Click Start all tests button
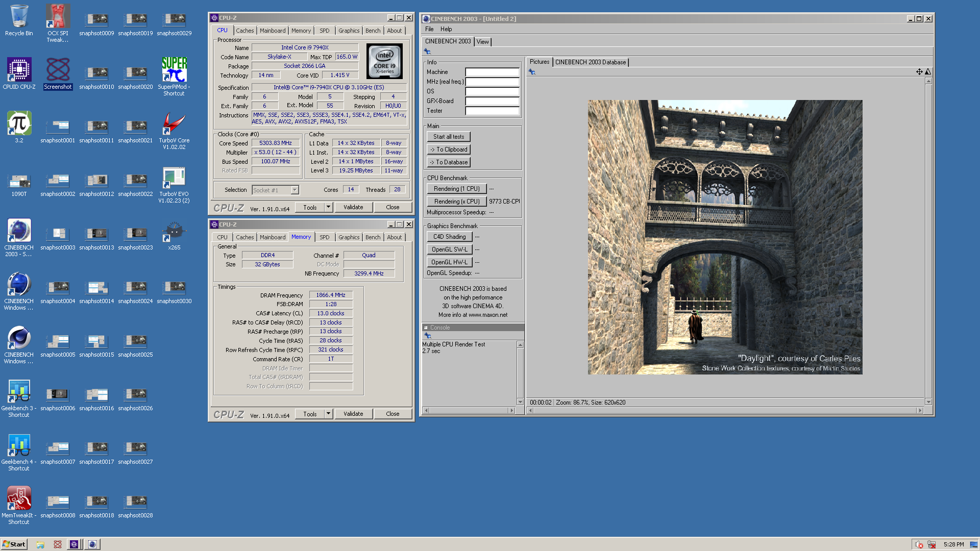Screen dimensions: 980x551 point(449,137)
